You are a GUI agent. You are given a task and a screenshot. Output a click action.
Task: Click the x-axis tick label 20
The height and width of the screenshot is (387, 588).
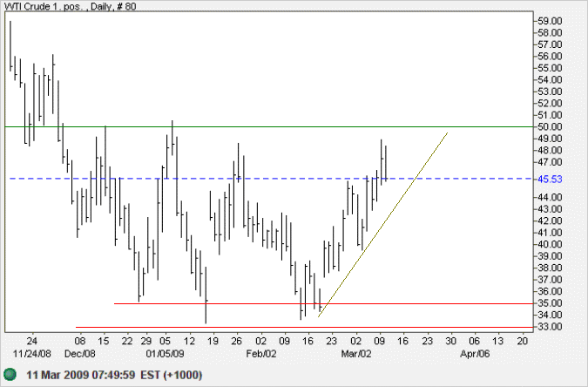[x=523, y=341]
